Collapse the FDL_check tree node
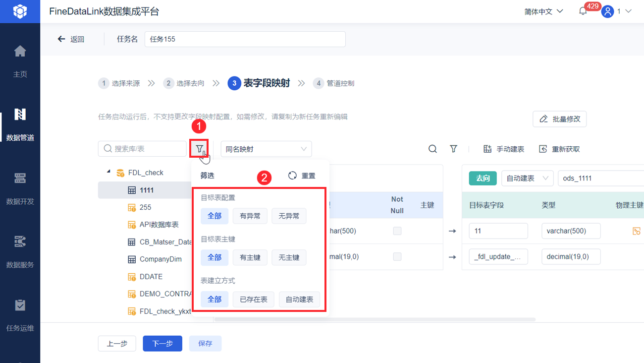Viewport: 644px width, 363px height. pos(108,172)
